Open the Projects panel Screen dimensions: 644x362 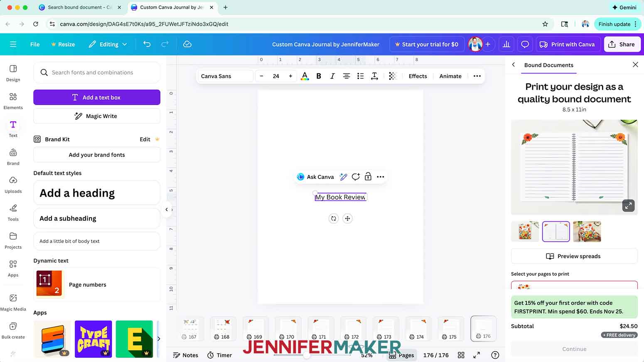[x=13, y=240]
